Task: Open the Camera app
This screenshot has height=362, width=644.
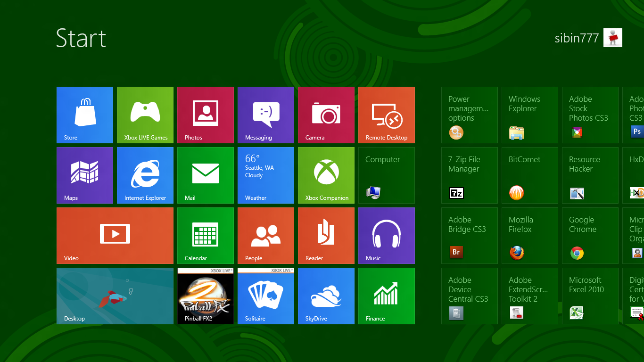Action: pyautogui.click(x=326, y=115)
